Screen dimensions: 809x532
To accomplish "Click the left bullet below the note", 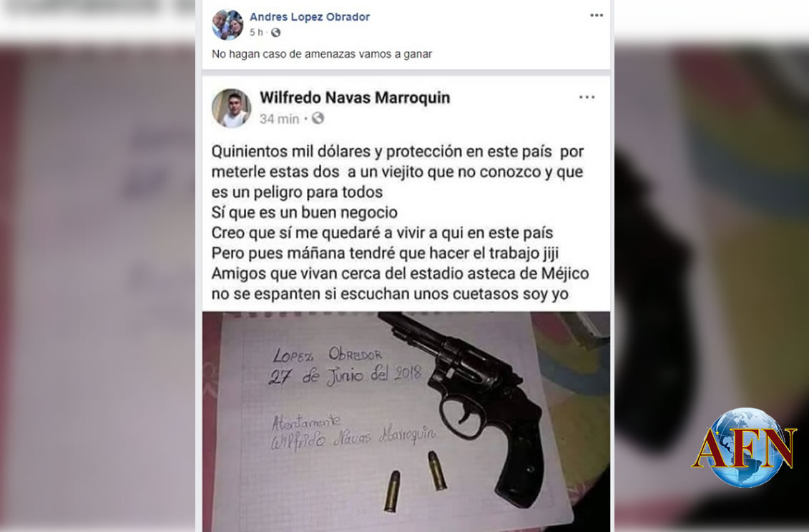I will pos(392,491).
